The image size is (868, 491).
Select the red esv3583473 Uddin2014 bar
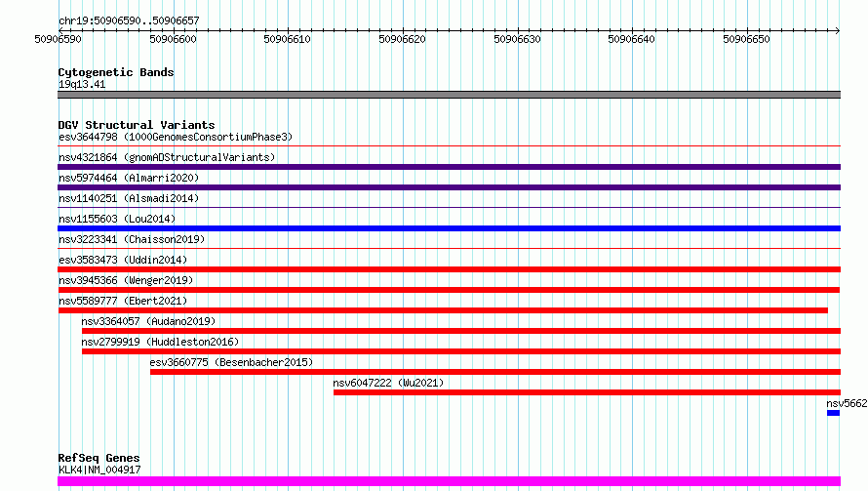click(449, 269)
